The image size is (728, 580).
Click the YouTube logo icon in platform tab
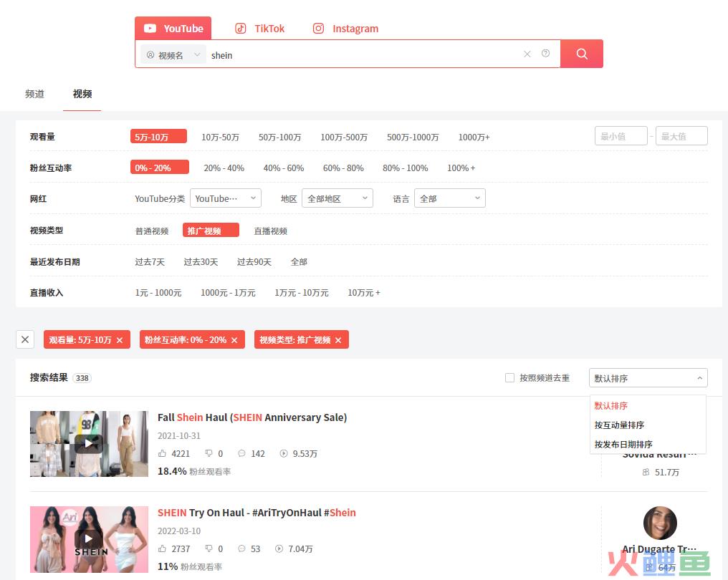(150, 29)
